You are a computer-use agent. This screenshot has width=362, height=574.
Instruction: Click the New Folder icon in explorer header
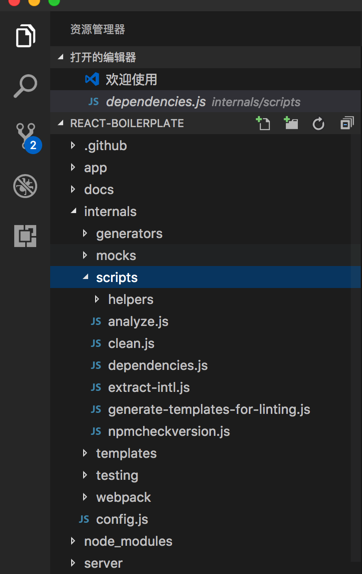(x=291, y=123)
